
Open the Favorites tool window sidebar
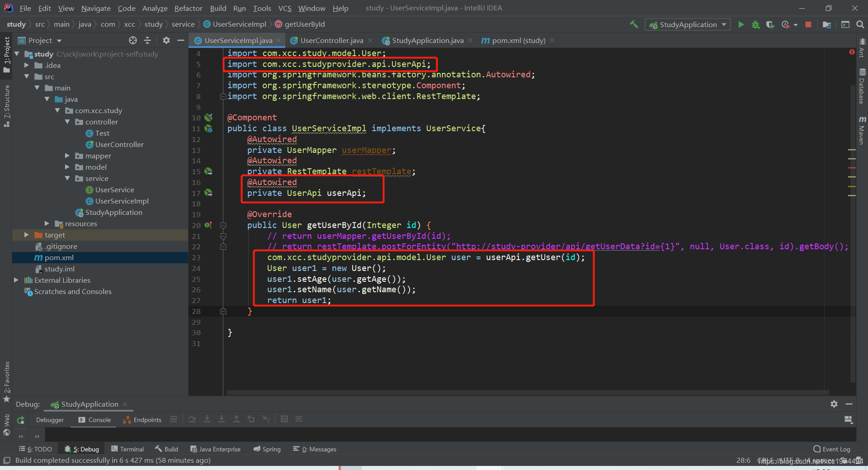pyautogui.click(x=6, y=381)
